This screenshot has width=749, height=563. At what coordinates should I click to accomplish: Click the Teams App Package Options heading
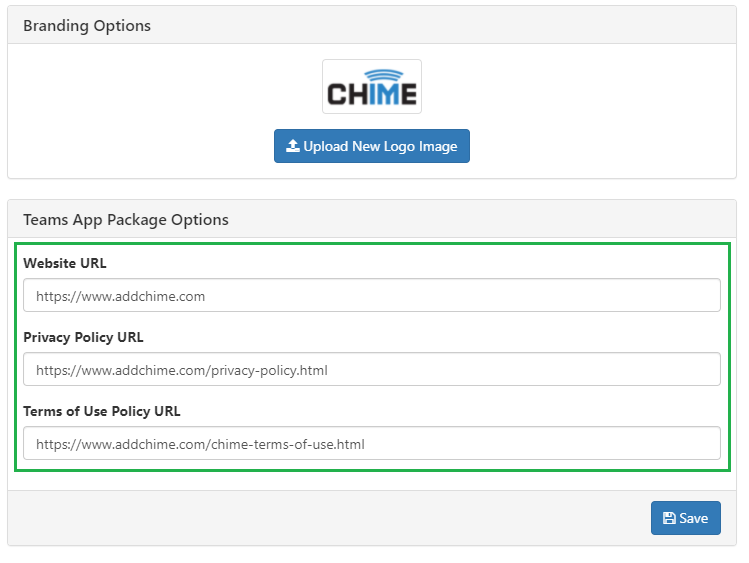coord(126,220)
